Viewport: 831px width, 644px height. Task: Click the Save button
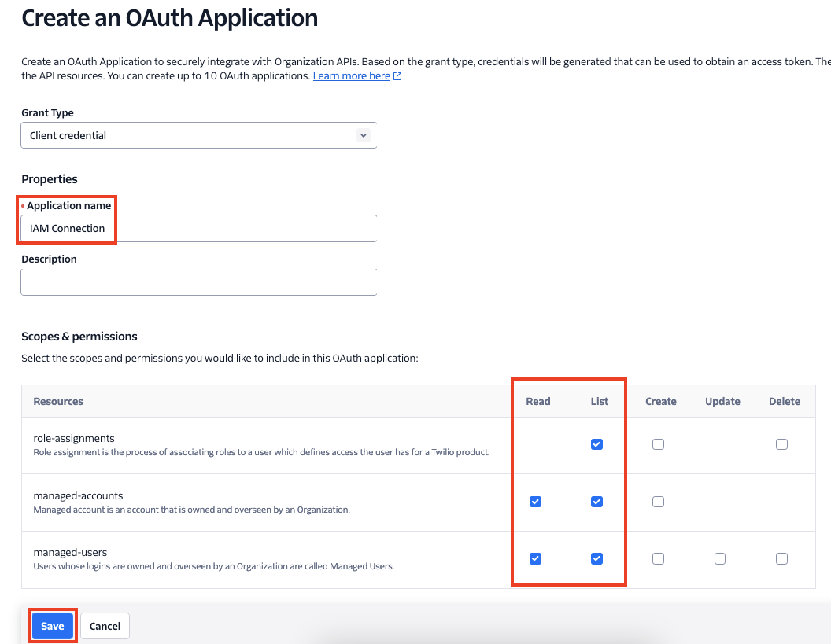click(x=52, y=626)
